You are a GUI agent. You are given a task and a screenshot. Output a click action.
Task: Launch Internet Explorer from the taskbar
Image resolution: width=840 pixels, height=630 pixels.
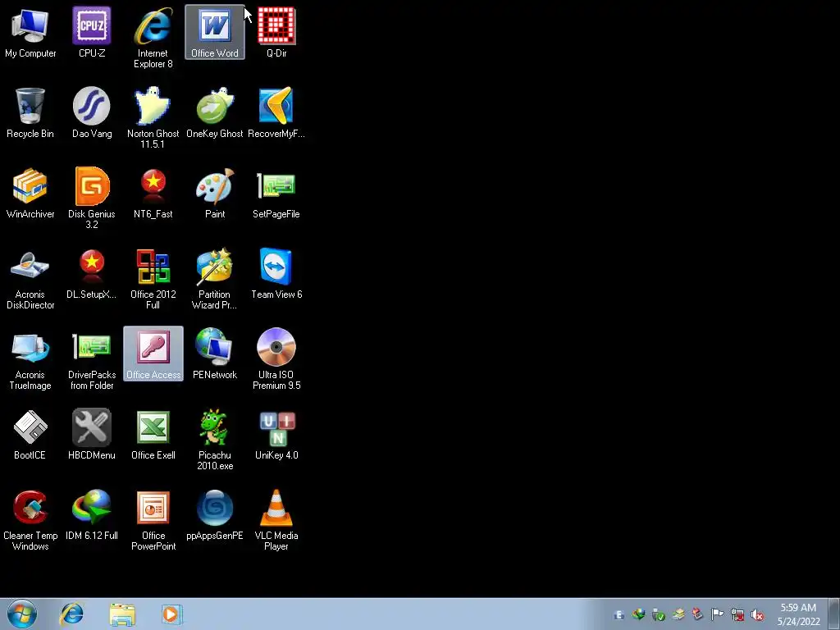tap(71, 614)
